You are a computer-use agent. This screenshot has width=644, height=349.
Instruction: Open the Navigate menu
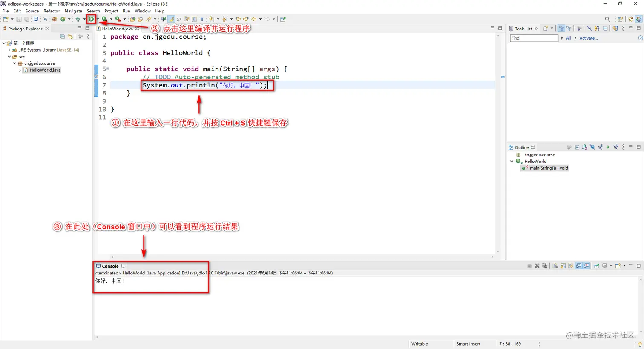(73, 11)
